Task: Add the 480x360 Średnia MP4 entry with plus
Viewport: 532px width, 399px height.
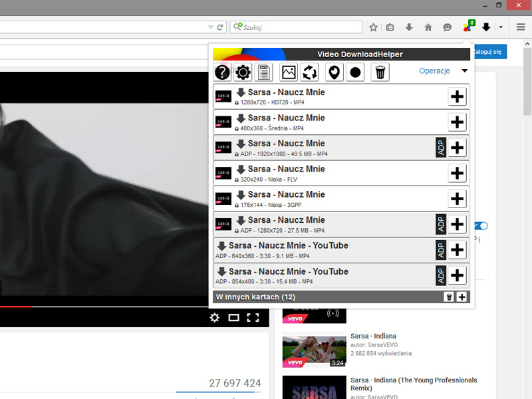Action: click(x=457, y=122)
